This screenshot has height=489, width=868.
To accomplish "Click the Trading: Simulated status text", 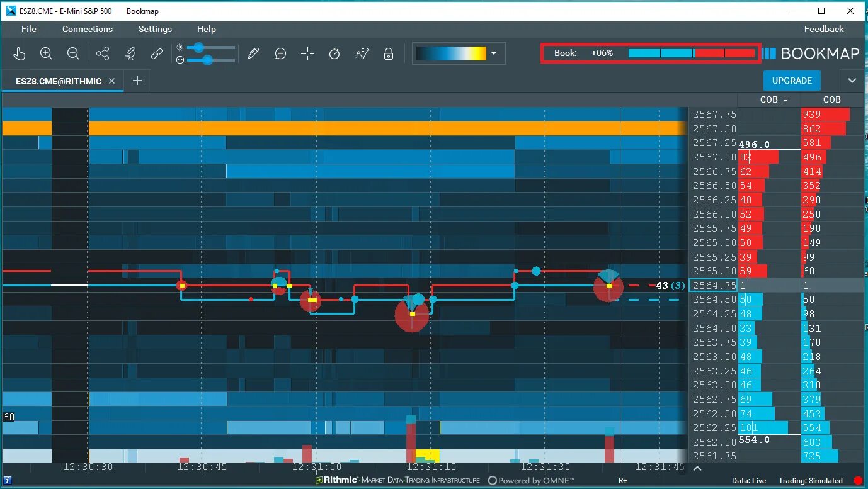I will point(810,481).
